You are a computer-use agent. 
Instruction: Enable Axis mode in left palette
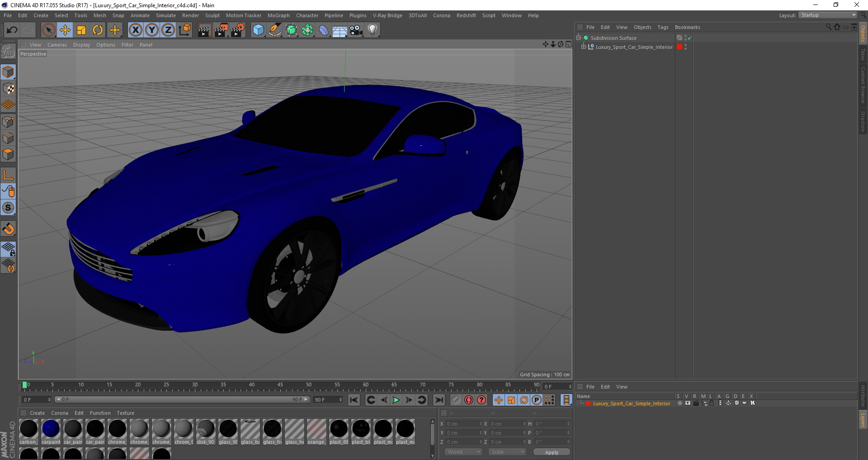click(9, 175)
